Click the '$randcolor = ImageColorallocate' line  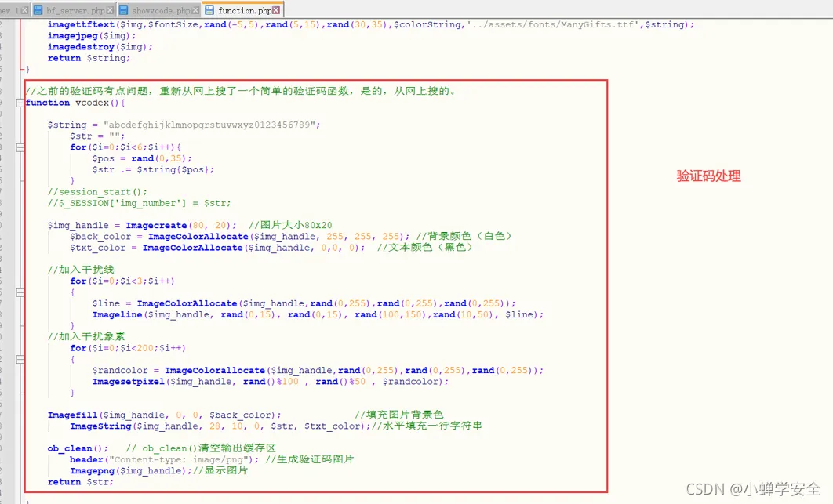(x=318, y=370)
